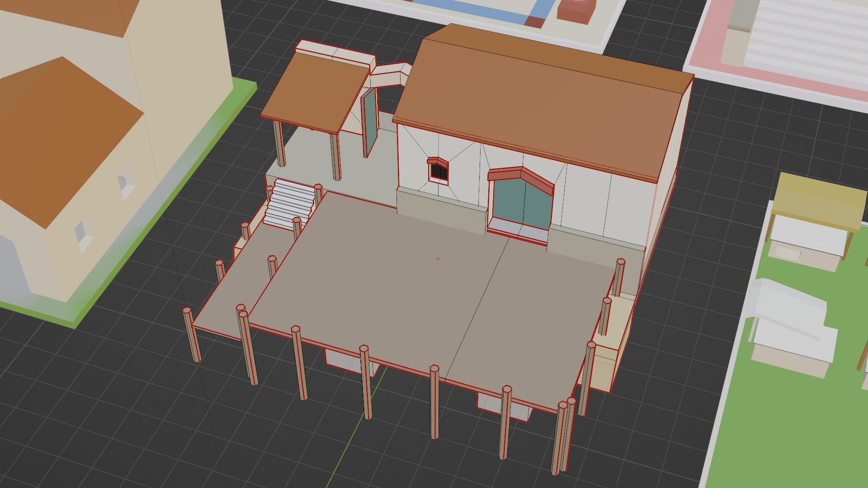
Task: Select the white staircase beside the deck
Action: point(290,204)
